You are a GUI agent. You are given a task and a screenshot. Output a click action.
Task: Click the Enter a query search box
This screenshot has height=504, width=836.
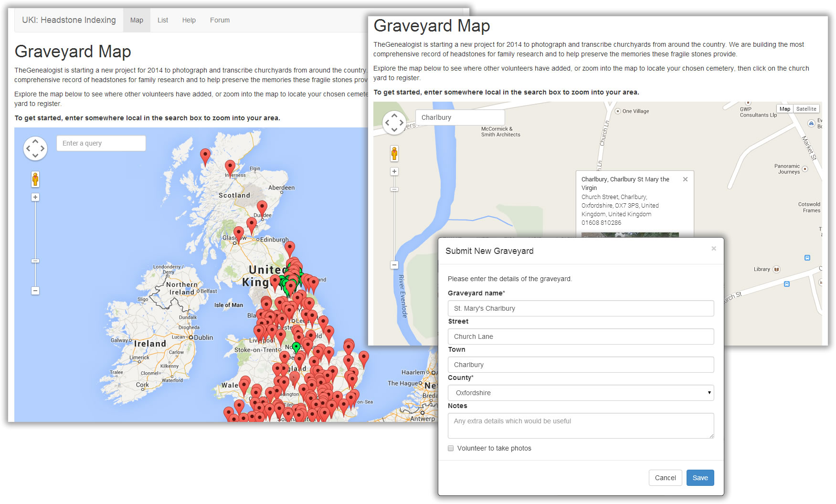[101, 143]
